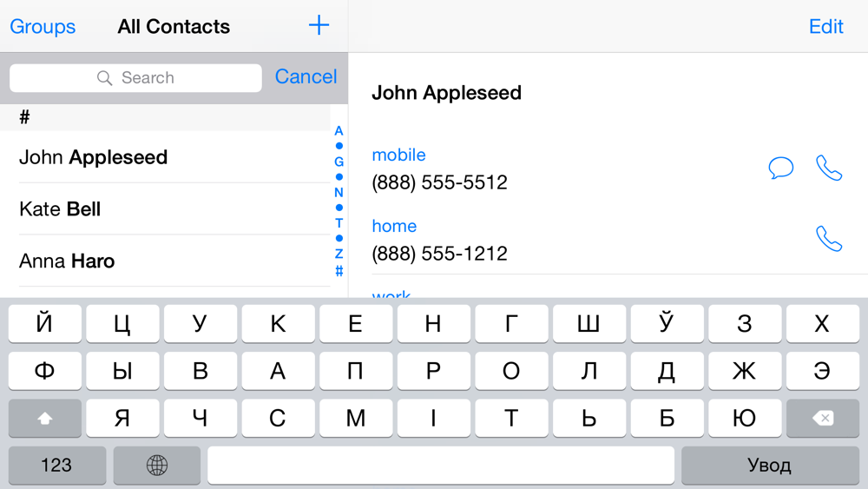The image size is (868, 489).
Task: Tap the З key
Action: click(x=745, y=323)
